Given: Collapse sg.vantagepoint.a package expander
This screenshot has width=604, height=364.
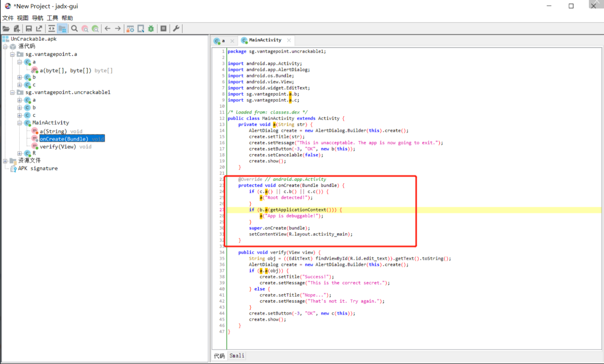Looking at the screenshot, I should pos(12,54).
